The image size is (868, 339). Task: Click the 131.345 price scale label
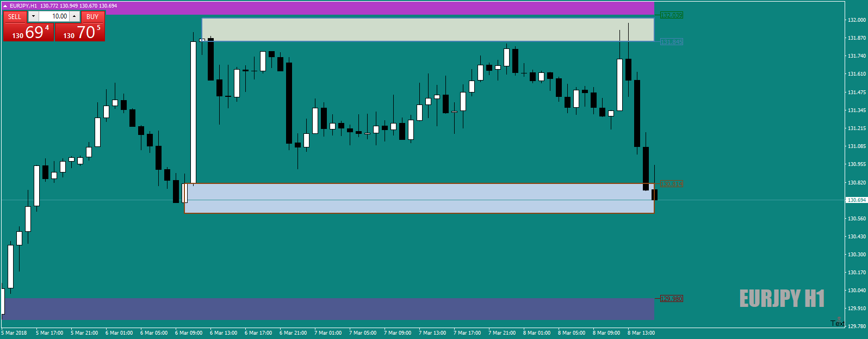click(x=857, y=110)
